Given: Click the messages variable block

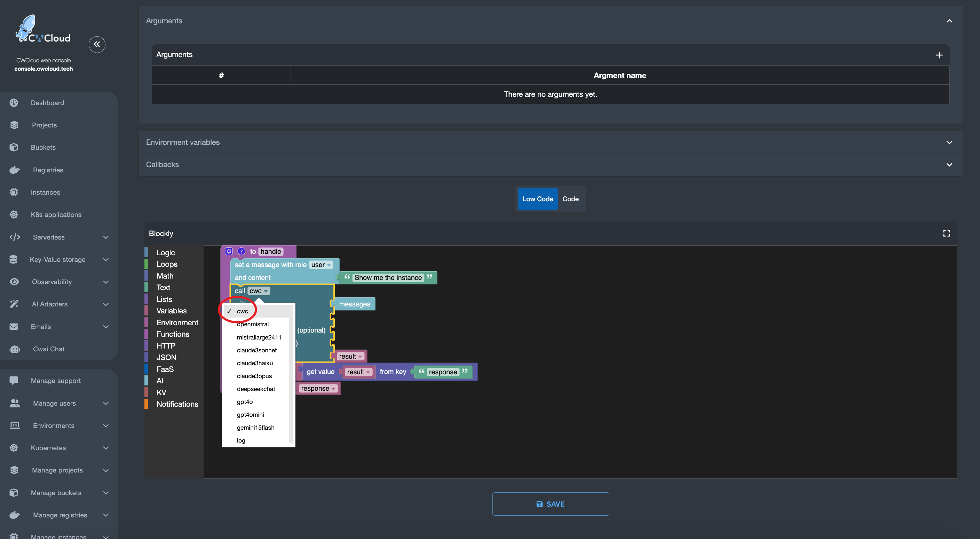Looking at the screenshot, I should 354,304.
